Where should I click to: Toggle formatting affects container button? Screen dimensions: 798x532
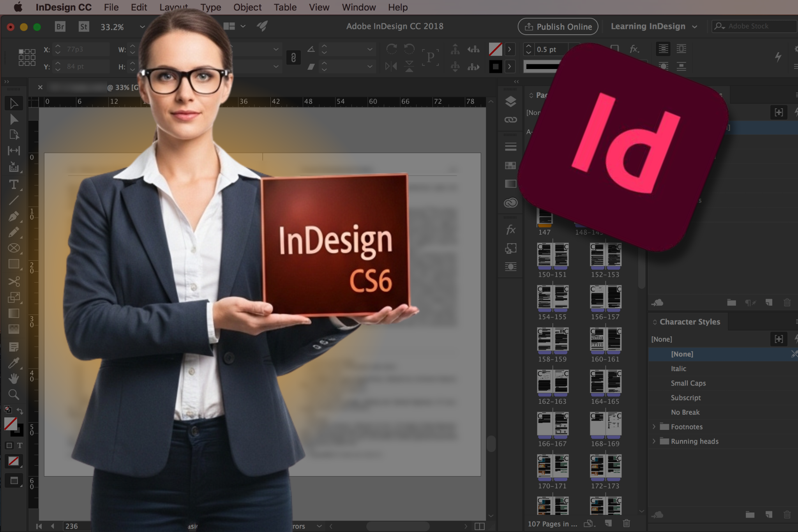tap(9, 445)
